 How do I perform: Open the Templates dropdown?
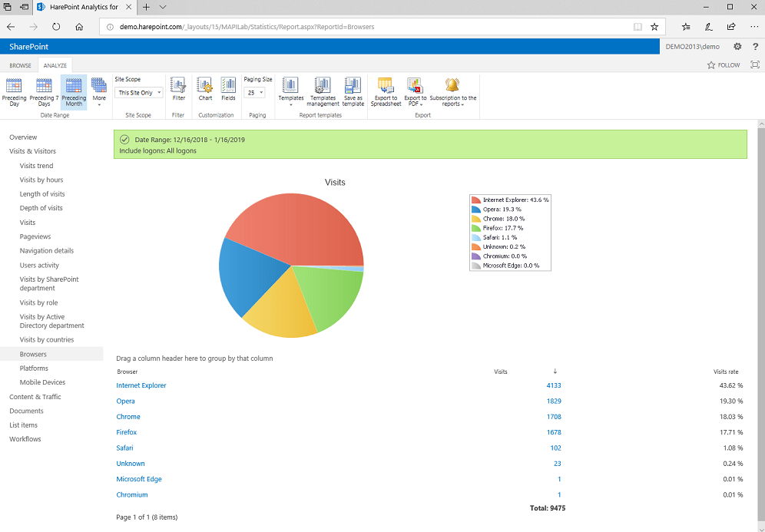click(x=291, y=92)
